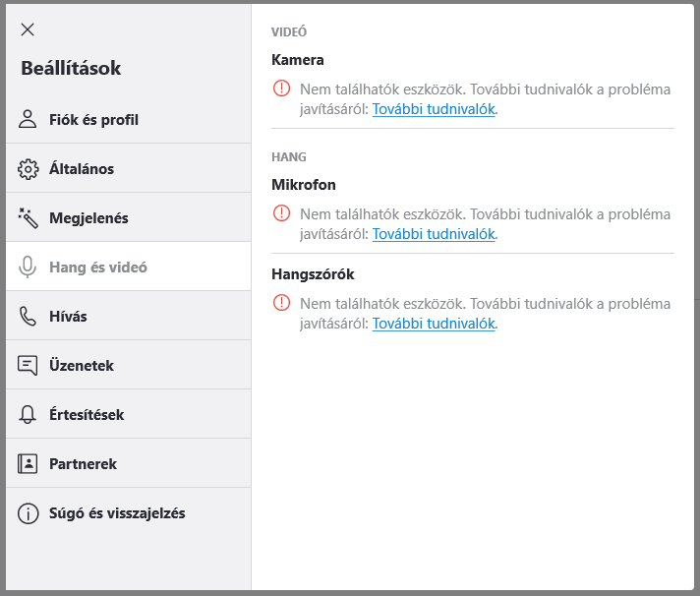This screenshot has height=596, width=700.
Task: Open Súgó és visszajelzés text label
Action: [x=117, y=512]
